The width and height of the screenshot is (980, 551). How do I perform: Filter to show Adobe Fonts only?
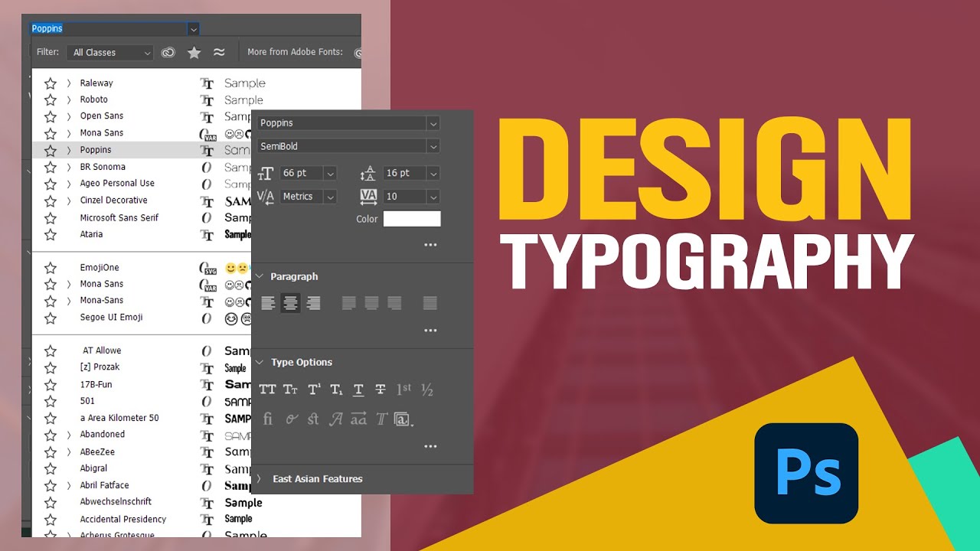pyautogui.click(x=168, y=52)
